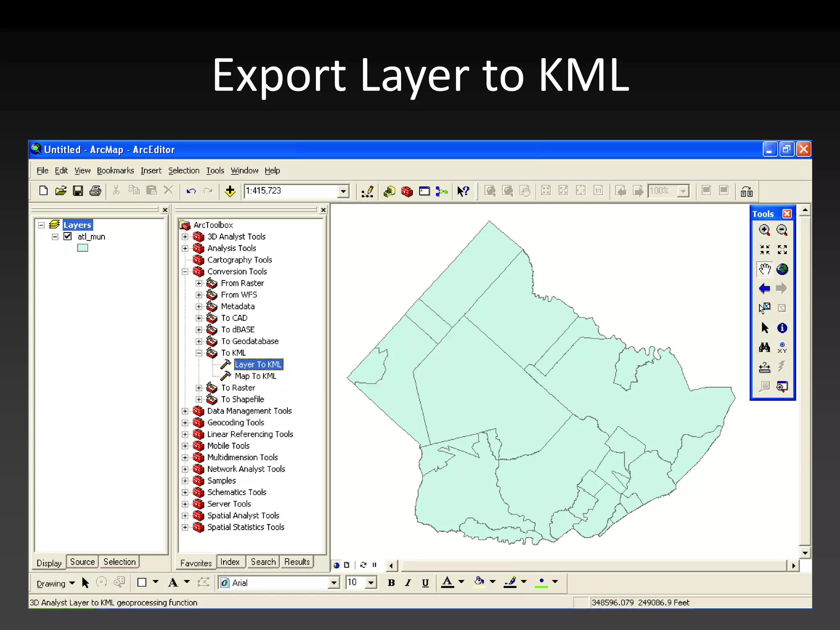Open the File menu
The image size is (840, 630).
coord(42,171)
